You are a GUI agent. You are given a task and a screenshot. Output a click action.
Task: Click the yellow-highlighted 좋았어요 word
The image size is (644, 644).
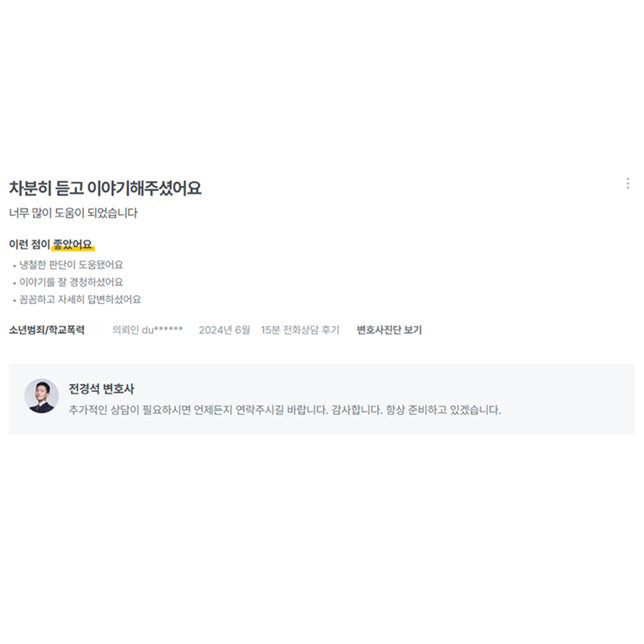[73, 245]
